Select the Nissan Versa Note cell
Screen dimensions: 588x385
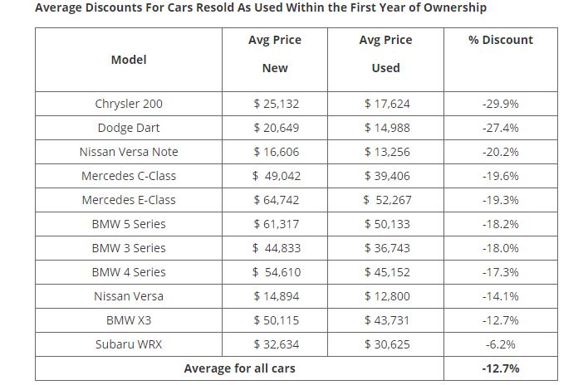(129, 152)
